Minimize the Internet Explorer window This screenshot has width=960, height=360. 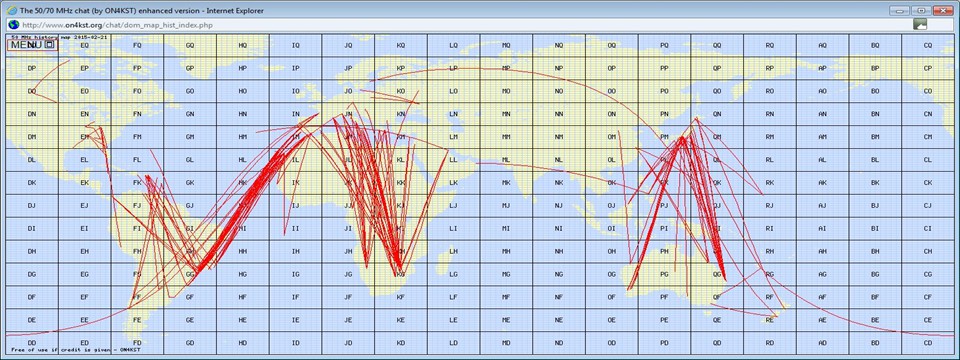(899, 10)
